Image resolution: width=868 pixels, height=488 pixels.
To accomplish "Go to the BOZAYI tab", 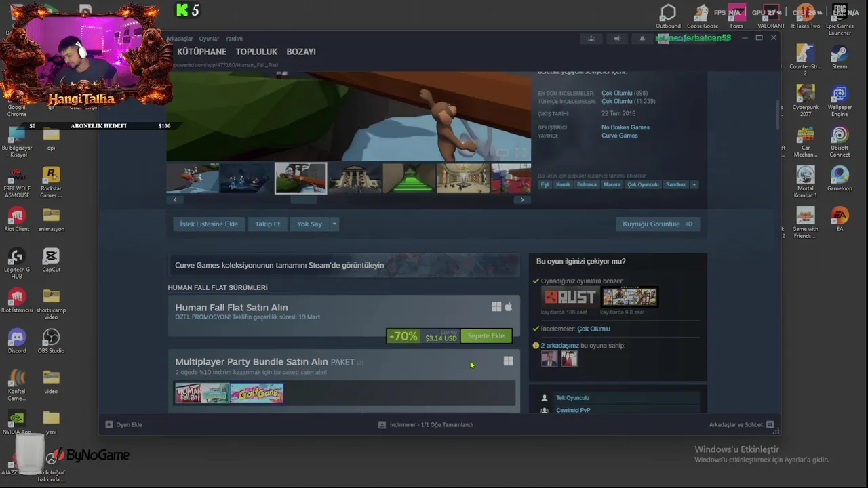I will 301,52.
